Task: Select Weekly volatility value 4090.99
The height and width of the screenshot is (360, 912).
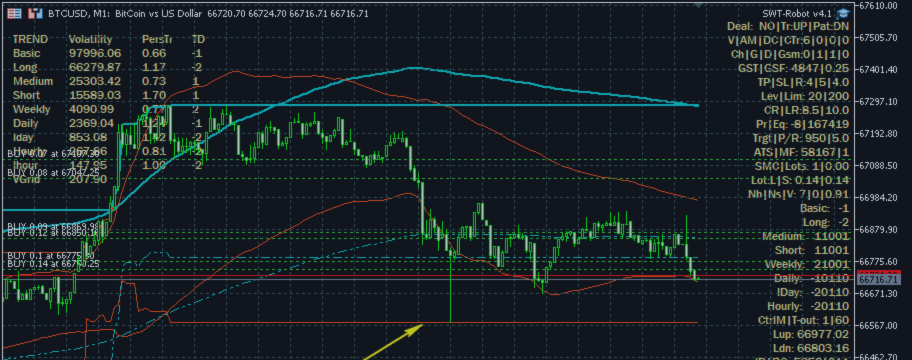Action: pyautogui.click(x=91, y=109)
